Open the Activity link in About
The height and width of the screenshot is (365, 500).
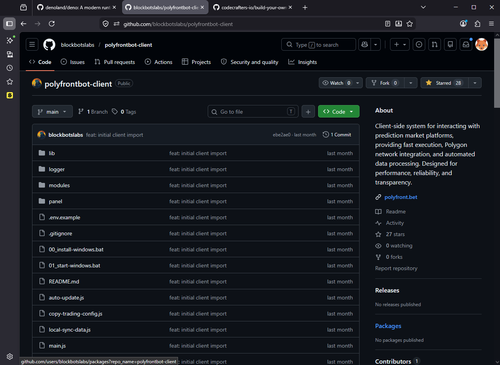coord(395,223)
